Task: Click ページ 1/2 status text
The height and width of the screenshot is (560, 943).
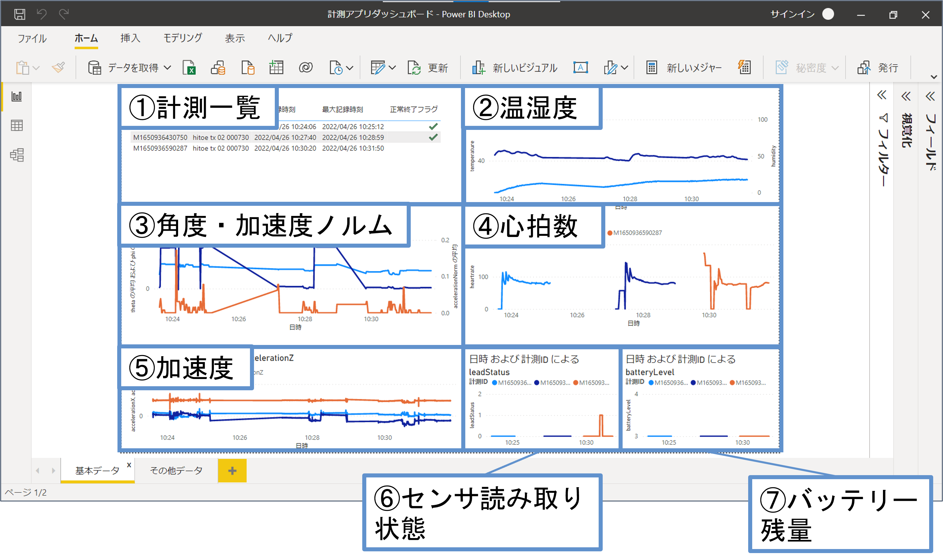Action: click(x=25, y=492)
